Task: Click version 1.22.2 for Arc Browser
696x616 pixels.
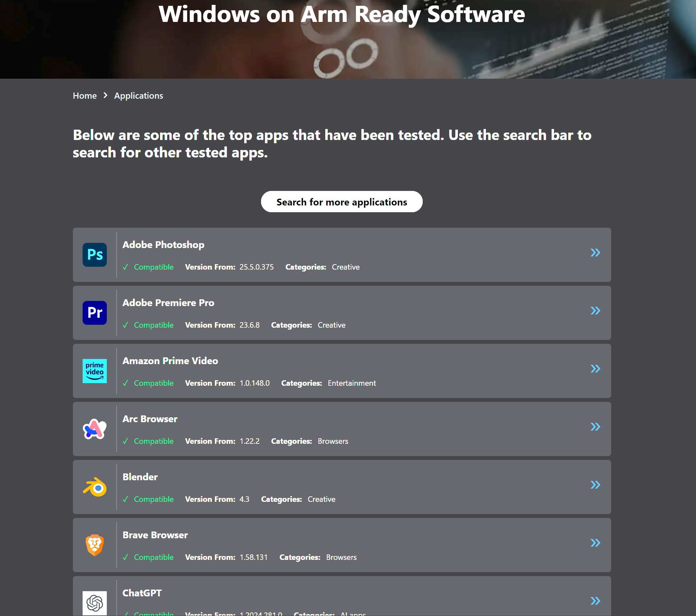Action: (249, 441)
